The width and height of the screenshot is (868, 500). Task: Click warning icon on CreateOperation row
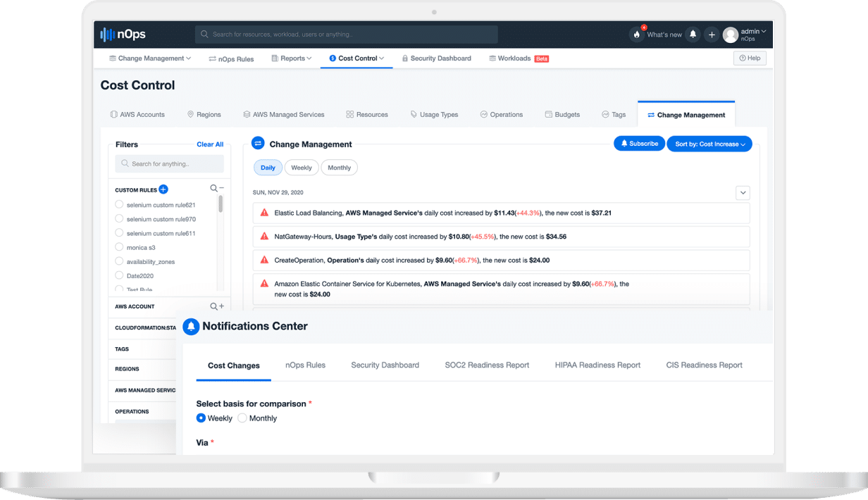[x=265, y=260]
